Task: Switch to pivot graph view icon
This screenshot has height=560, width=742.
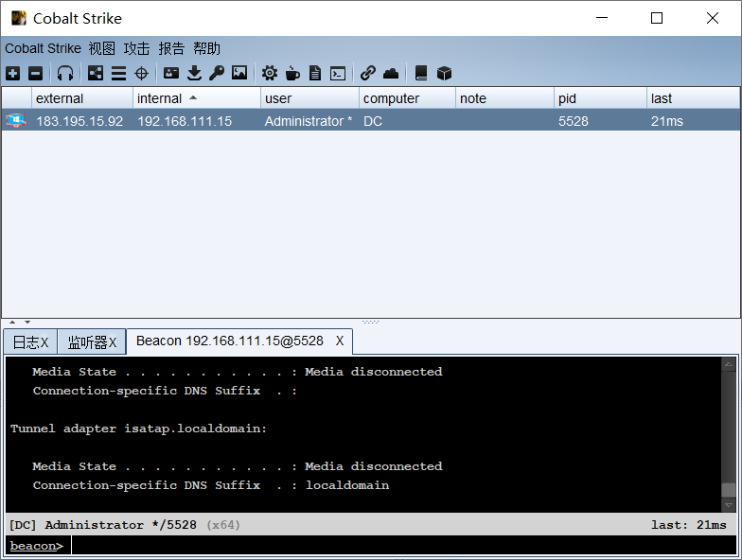Action: pyautogui.click(x=96, y=74)
